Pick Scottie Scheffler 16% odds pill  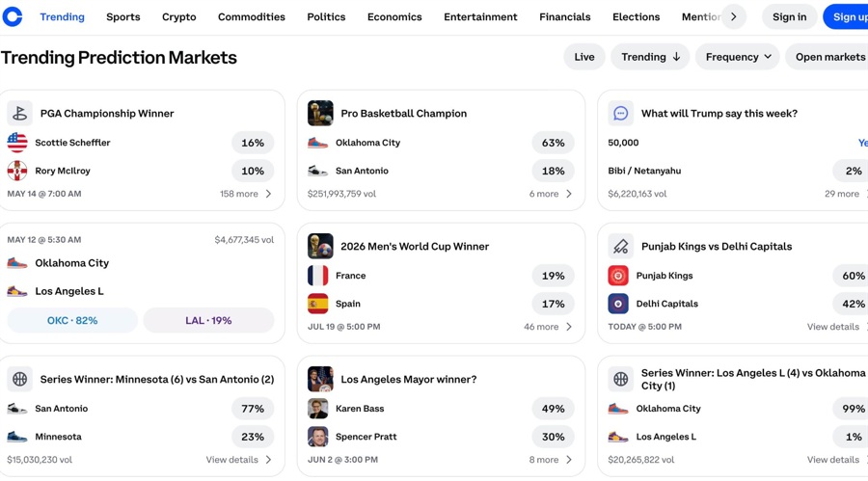point(253,143)
